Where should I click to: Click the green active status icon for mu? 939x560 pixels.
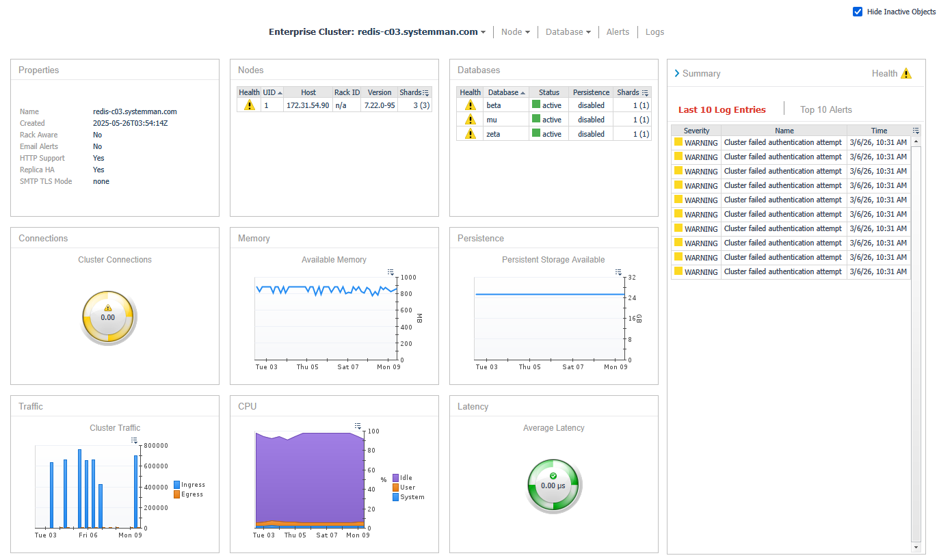pos(536,119)
